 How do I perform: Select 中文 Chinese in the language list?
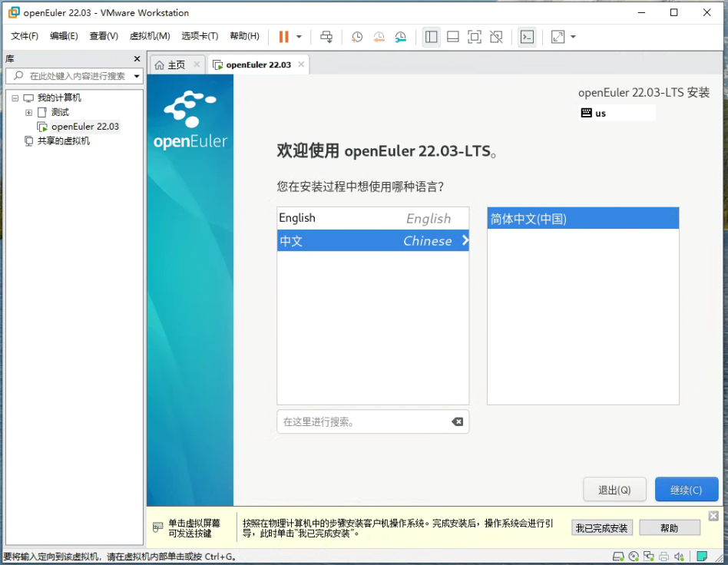tap(372, 240)
